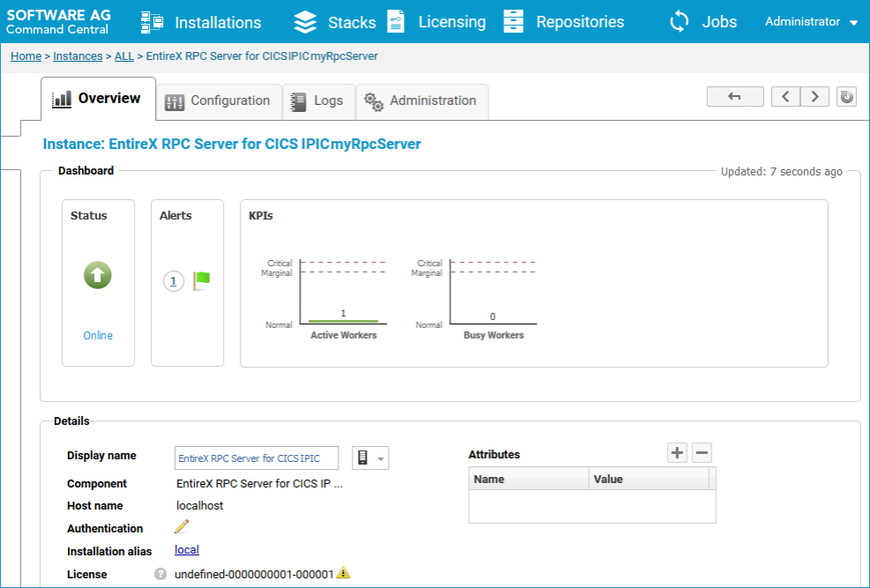Click the Licensing document icon
The height and width of the screenshot is (588, 870).
point(396,21)
